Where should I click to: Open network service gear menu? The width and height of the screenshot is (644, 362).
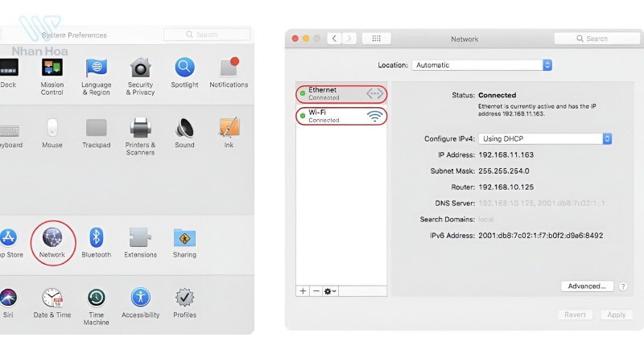tap(330, 291)
